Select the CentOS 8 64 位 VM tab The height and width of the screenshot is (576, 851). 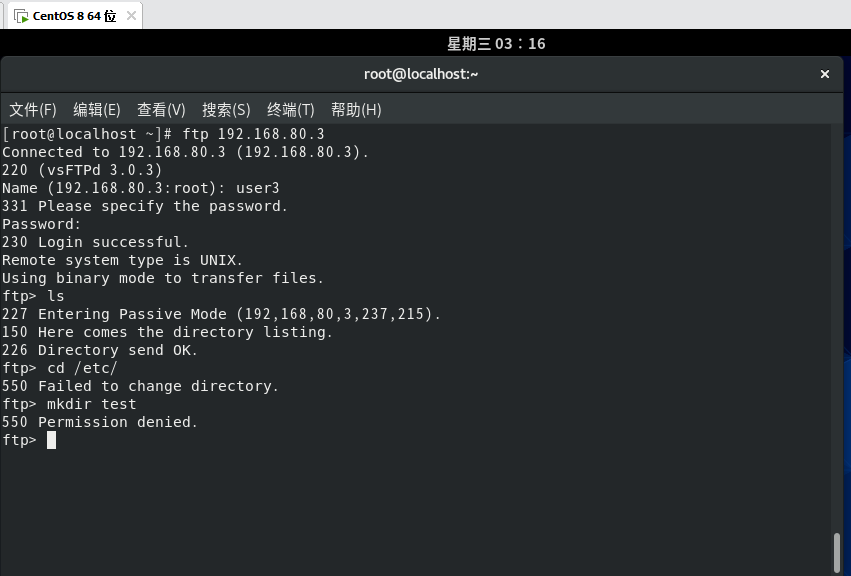tap(75, 16)
